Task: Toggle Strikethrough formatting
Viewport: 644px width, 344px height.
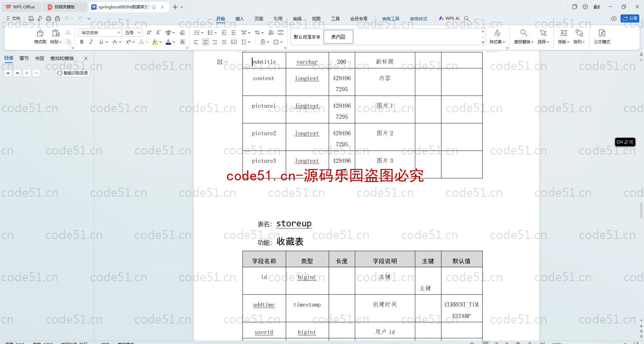Action: tap(115, 42)
